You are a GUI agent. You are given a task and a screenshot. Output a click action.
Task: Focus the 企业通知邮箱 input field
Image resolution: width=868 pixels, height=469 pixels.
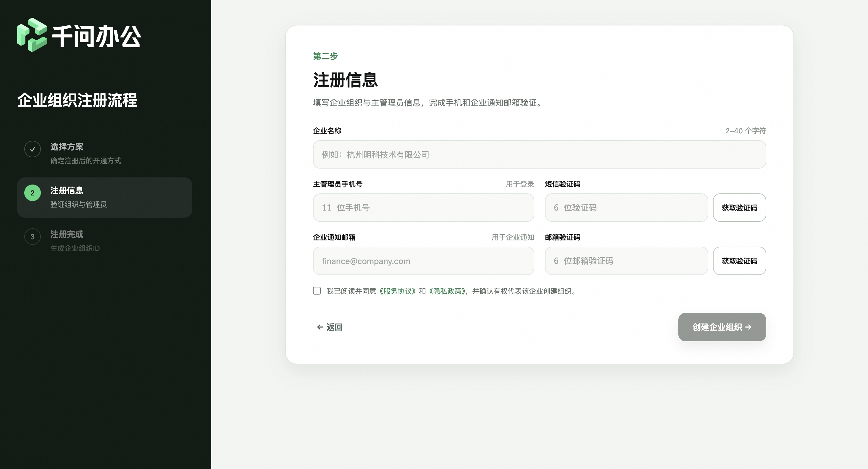(423, 261)
